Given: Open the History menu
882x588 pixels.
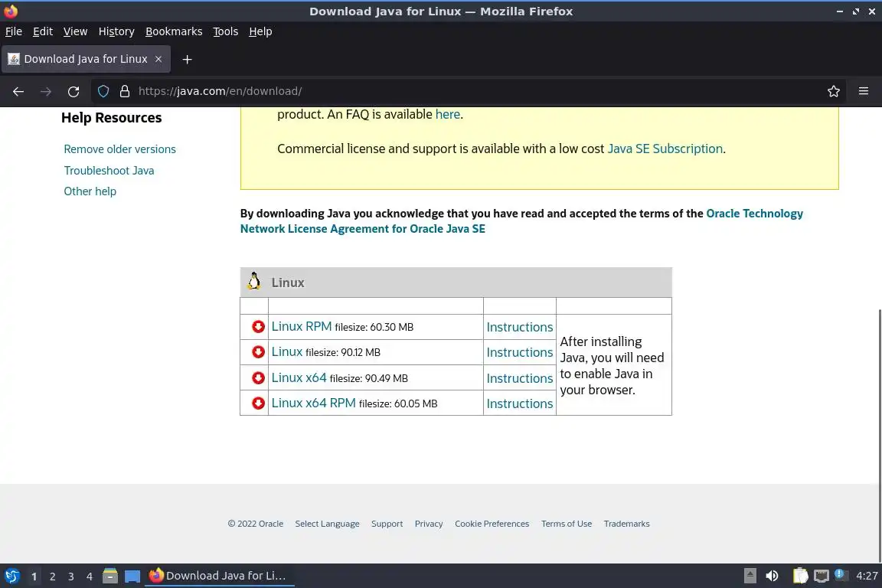Looking at the screenshot, I should point(116,31).
